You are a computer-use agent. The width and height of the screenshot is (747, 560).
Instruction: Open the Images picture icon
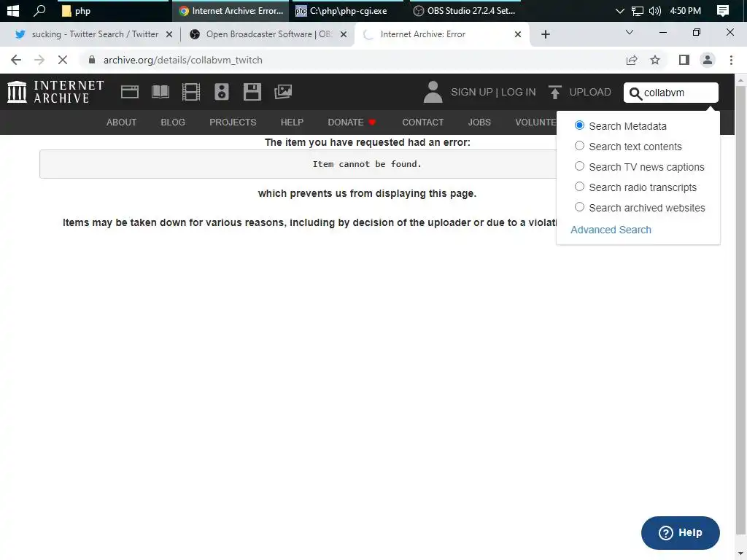coord(283,92)
